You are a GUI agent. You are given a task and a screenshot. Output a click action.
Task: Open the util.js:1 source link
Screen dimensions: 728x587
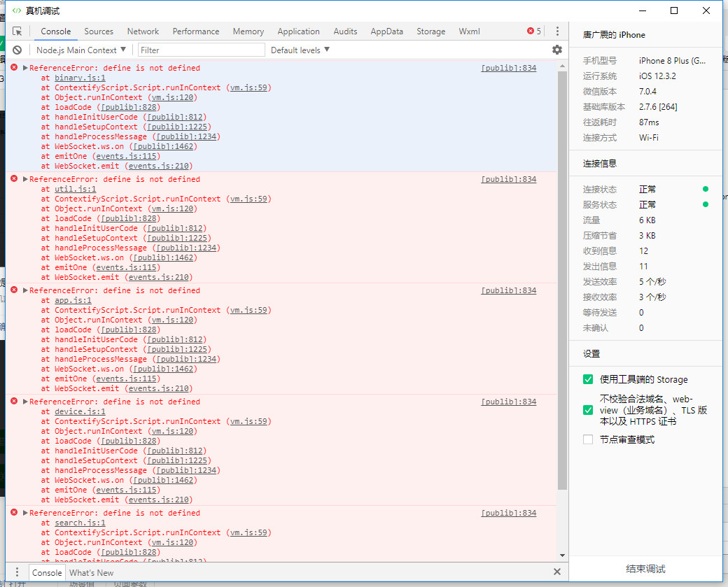coord(76,189)
